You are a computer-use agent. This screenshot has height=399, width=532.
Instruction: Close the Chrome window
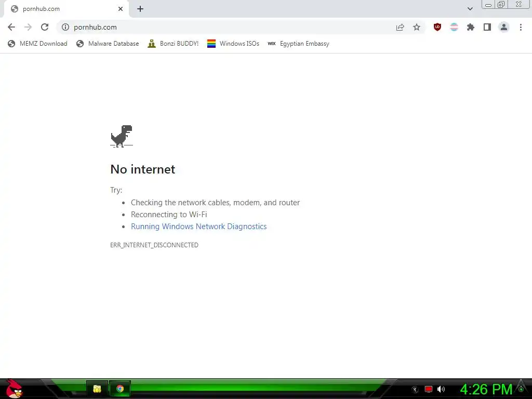tap(519, 5)
